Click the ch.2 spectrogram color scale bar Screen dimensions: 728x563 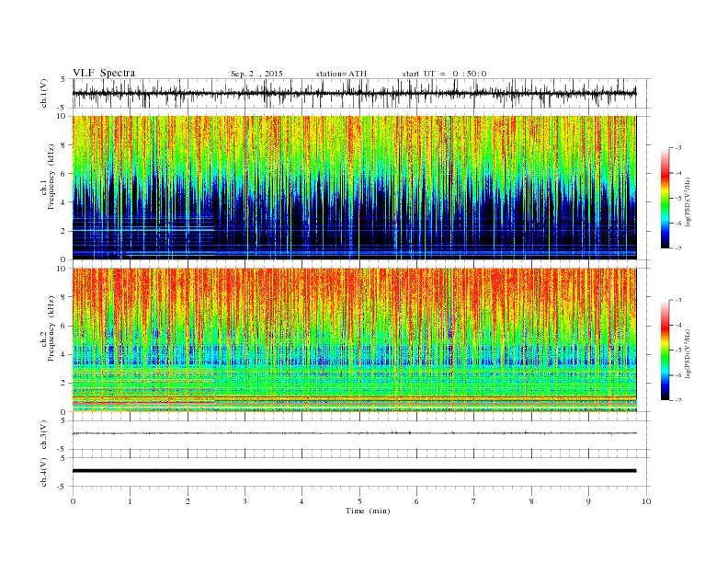[665, 350]
